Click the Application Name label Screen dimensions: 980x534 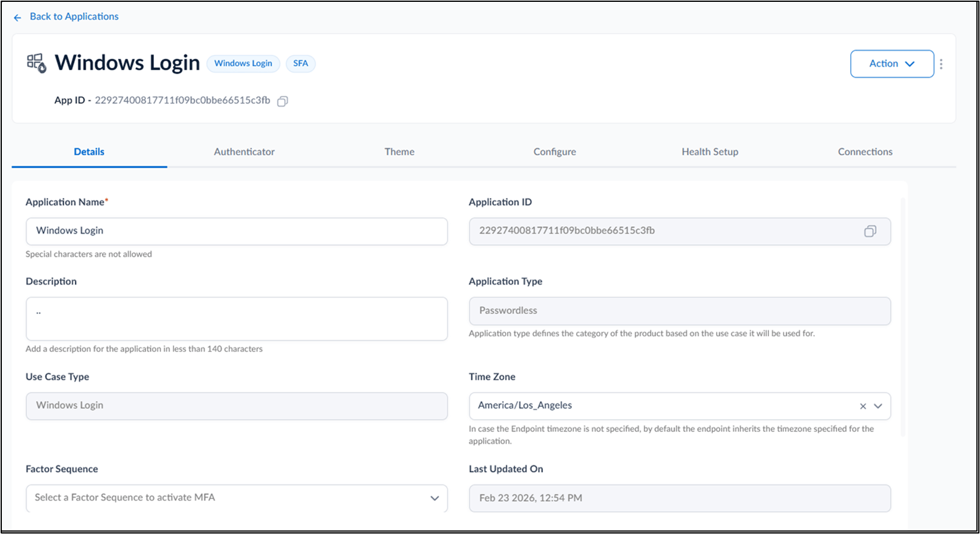pyautogui.click(x=67, y=202)
